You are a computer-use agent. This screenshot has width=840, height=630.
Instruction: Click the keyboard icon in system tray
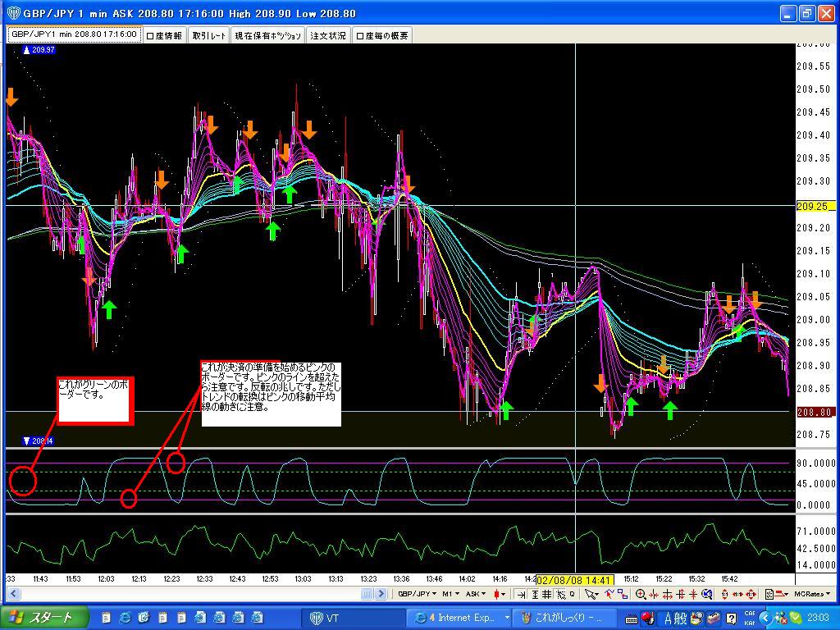632,619
